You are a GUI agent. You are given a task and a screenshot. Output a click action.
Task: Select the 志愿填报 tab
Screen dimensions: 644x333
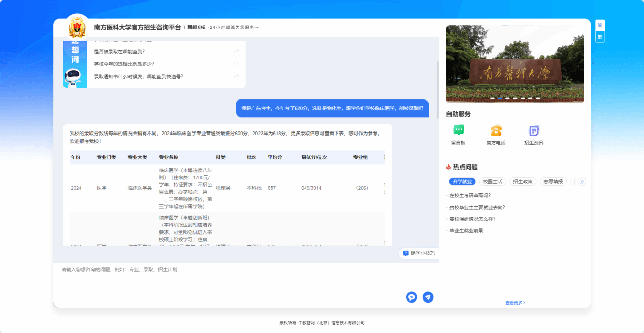click(x=553, y=181)
